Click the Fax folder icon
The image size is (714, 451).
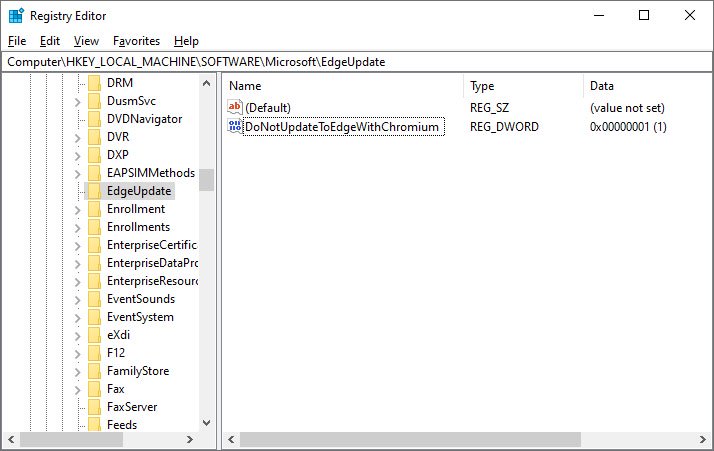click(94, 389)
